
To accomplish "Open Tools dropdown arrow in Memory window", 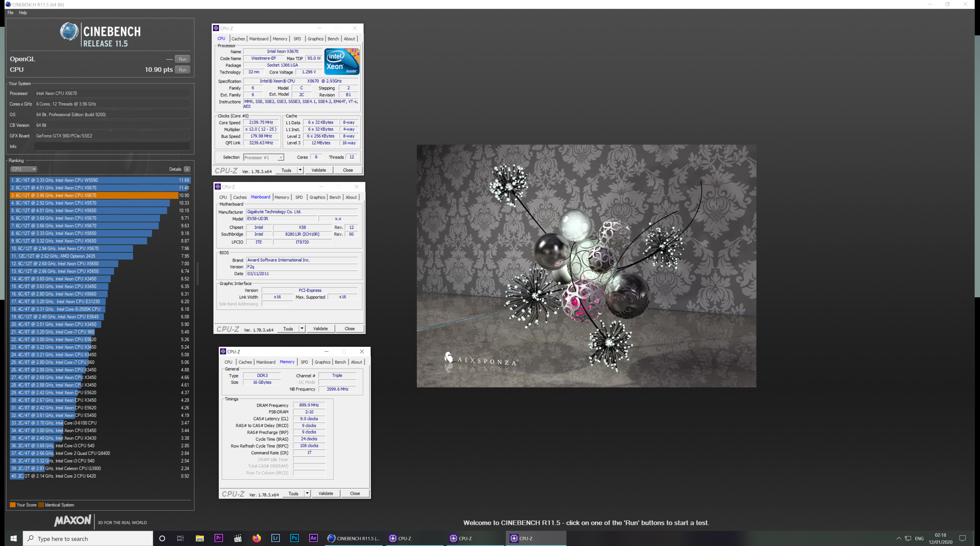I will (x=307, y=493).
